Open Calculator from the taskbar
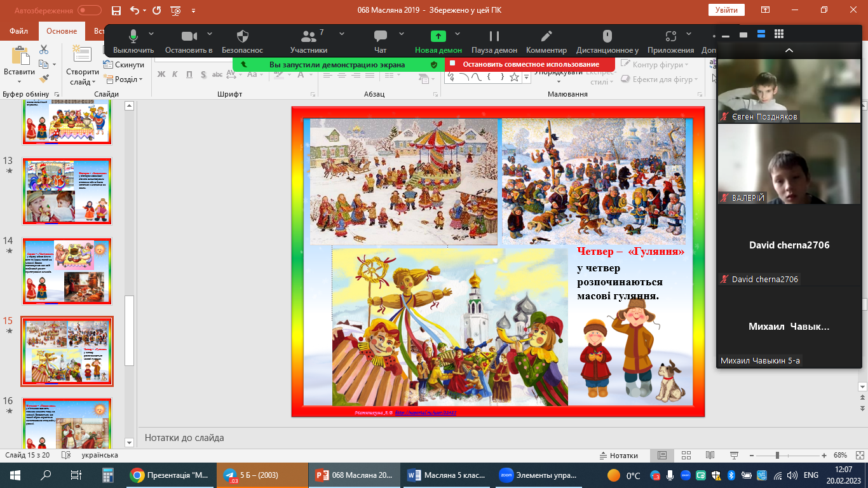 107,475
